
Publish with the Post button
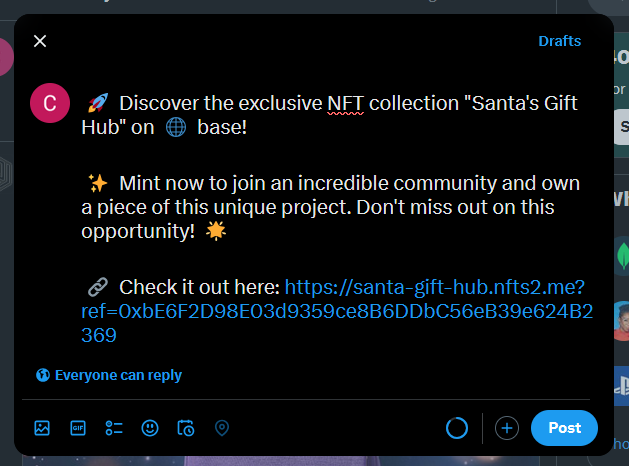click(x=564, y=428)
